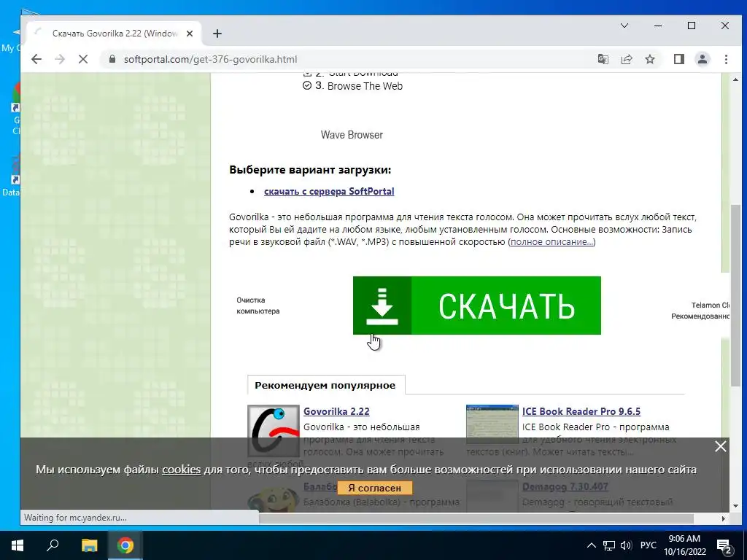Click the forward navigation arrow

click(60, 59)
